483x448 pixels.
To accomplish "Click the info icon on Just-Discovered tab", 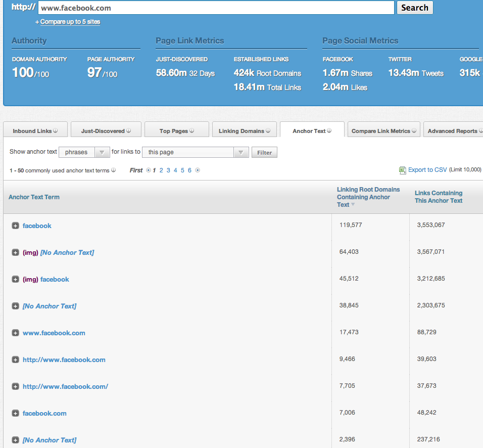I will [x=128, y=131].
